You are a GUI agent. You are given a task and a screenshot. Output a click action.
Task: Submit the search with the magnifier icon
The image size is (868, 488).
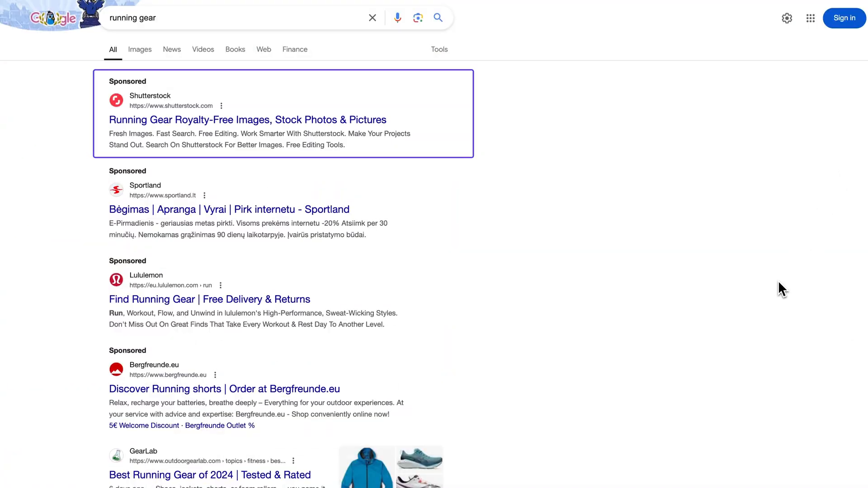click(438, 18)
